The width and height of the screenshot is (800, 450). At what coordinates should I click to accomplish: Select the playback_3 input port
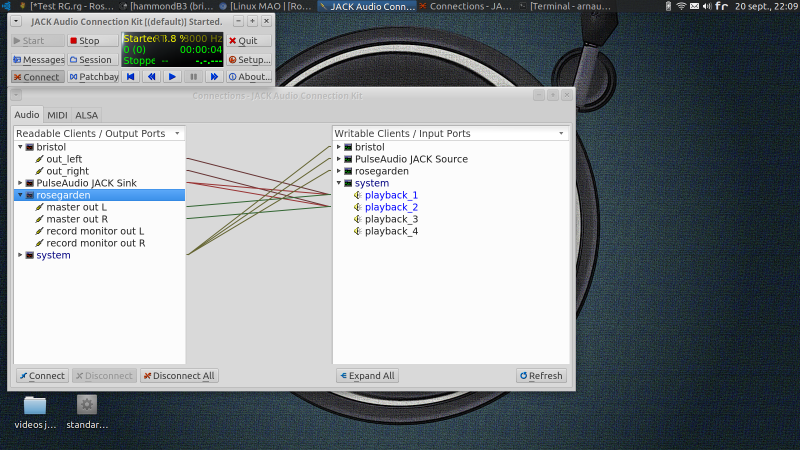tap(390, 219)
